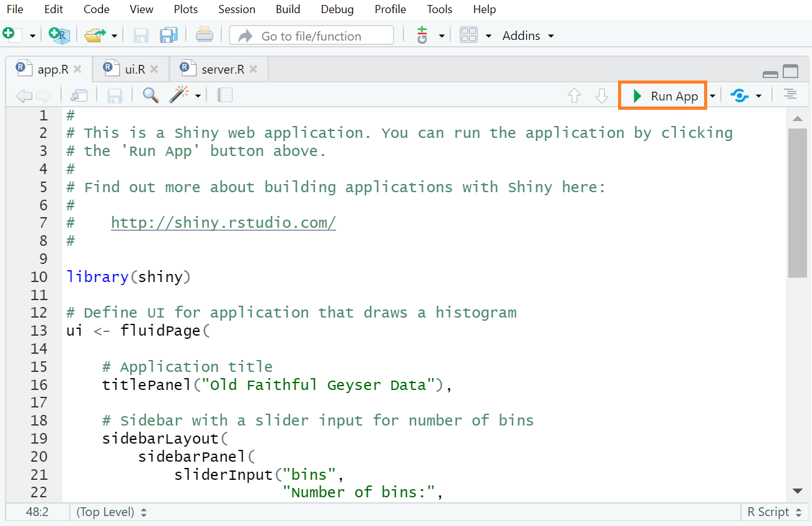Open the Profile menu

coord(390,9)
